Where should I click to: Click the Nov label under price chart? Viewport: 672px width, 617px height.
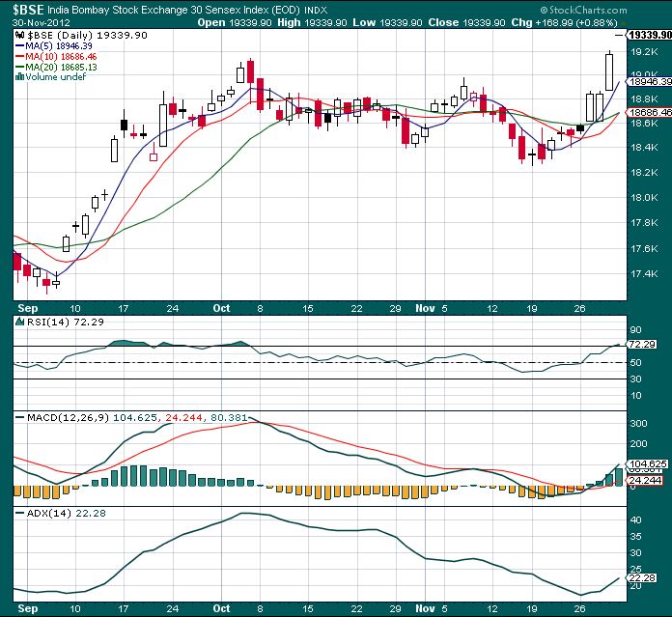point(425,308)
